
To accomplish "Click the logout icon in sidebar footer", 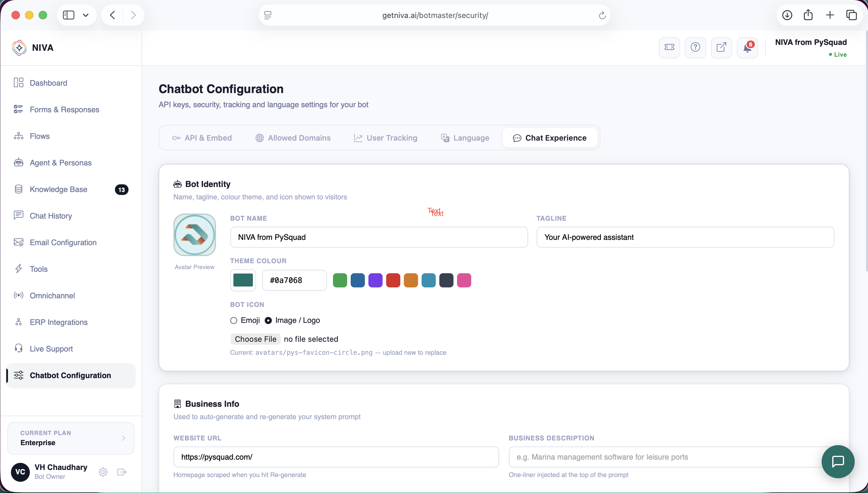I will click(122, 472).
